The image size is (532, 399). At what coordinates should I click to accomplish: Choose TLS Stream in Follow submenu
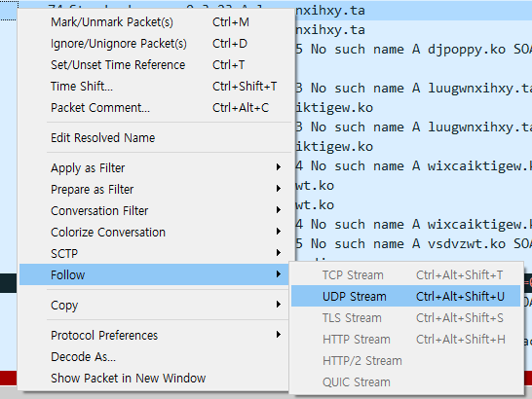(x=405, y=317)
